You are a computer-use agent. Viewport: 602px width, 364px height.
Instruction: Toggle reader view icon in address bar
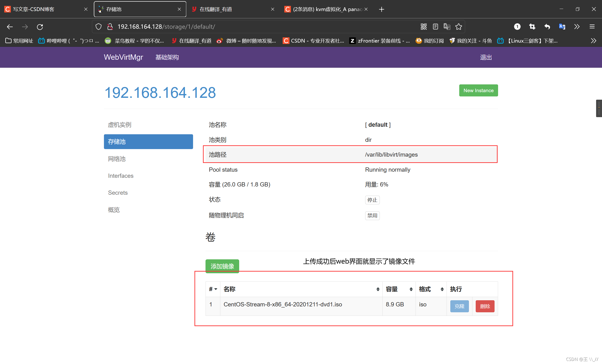click(435, 27)
